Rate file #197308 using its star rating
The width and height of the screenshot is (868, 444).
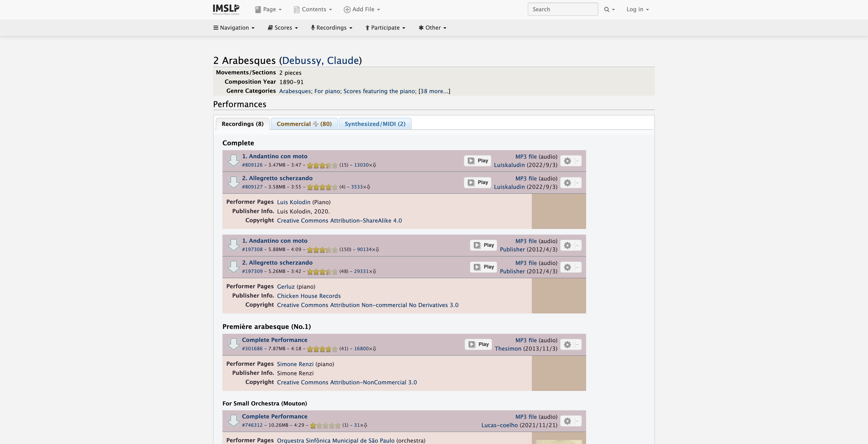322,250
